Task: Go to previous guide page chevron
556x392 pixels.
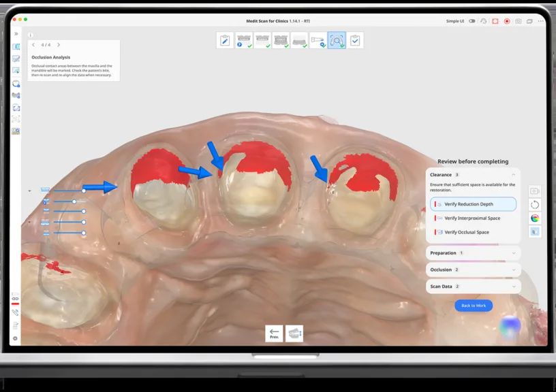Action: 33,45
